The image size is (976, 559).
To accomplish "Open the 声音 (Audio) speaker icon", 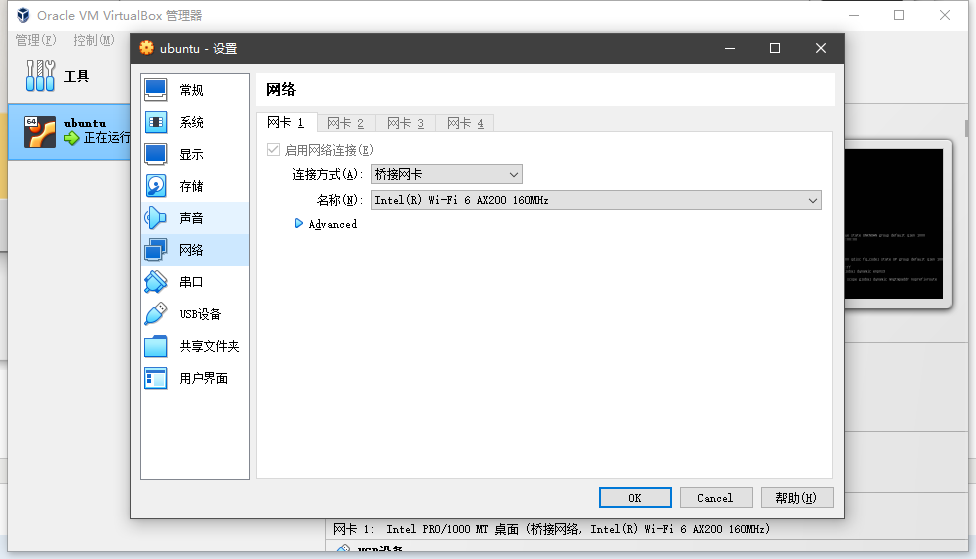I will click(156, 218).
